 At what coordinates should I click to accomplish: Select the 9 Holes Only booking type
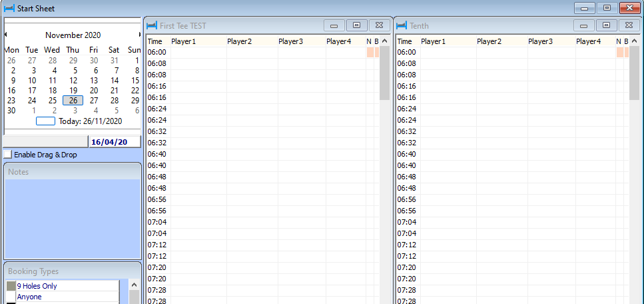[x=67, y=286]
